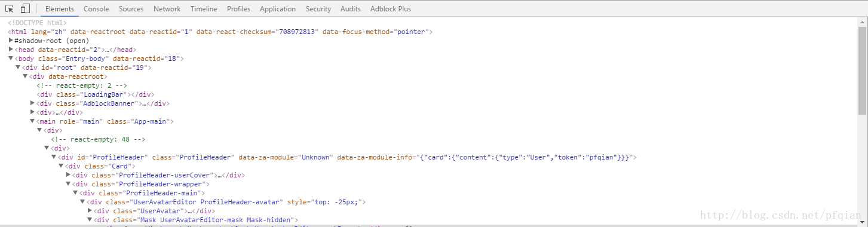Collapse the UserAvatarEditor div node
The image size is (868, 227).
click(82, 202)
